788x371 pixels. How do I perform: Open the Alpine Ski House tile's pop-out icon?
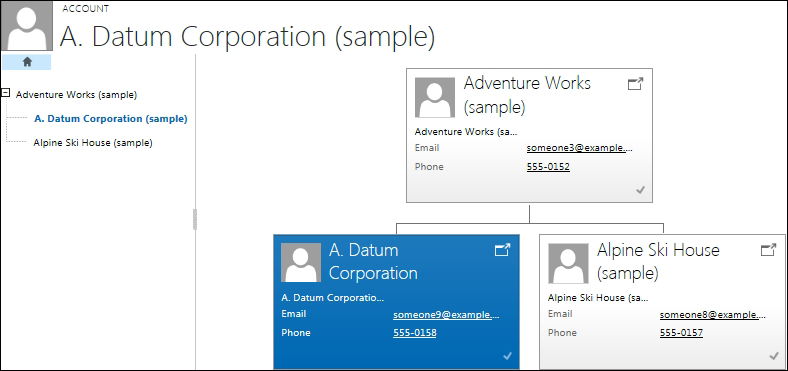coord(769,250)
